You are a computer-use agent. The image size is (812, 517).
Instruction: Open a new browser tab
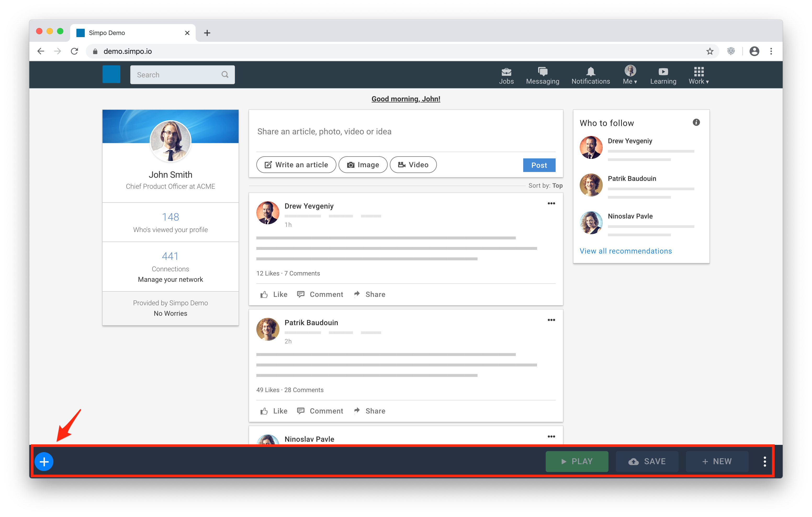pos(207,33)
